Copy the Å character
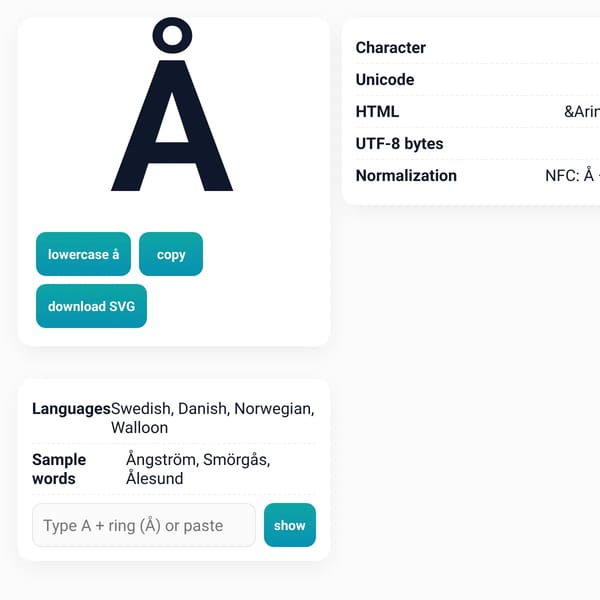Screen dimensions: 600x600 point(171,254)
